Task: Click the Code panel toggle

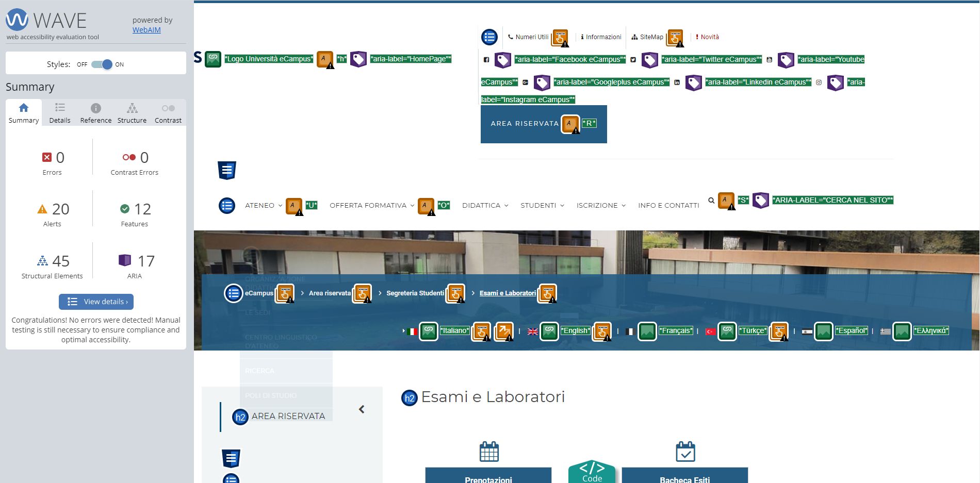Action: coord(592,472)
